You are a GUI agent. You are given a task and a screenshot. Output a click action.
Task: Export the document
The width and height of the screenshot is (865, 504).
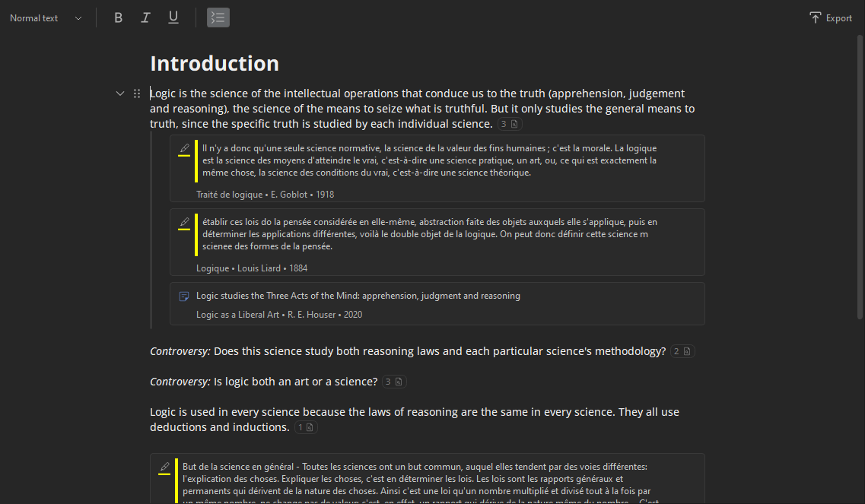click(831, 18)
